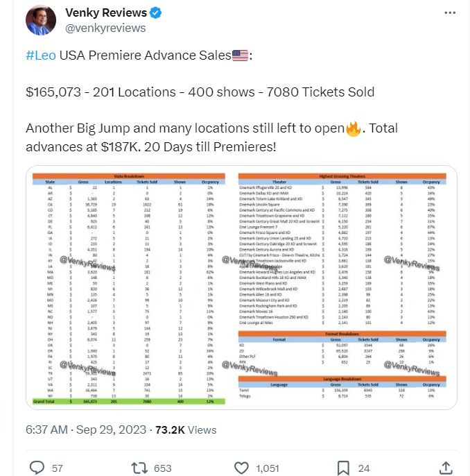Open the @venkyreviews handle link
This screenshot has width=470, height=476.
click(x=105, y=28)
